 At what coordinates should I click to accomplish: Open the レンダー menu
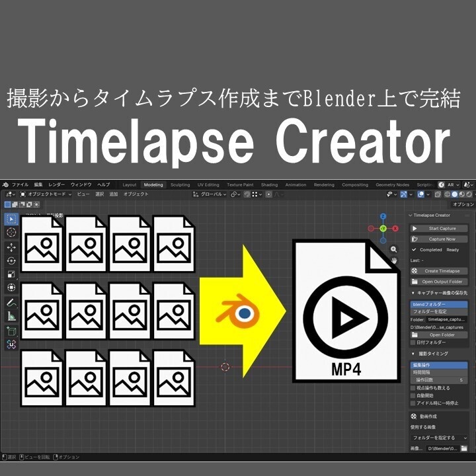click(x=56, y=184)
